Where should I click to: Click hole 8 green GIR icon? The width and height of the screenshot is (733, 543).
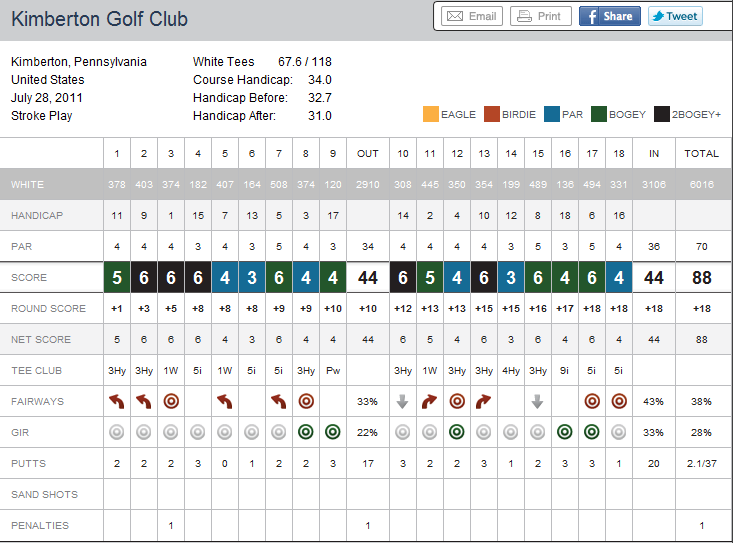click(x=306, y=433)
